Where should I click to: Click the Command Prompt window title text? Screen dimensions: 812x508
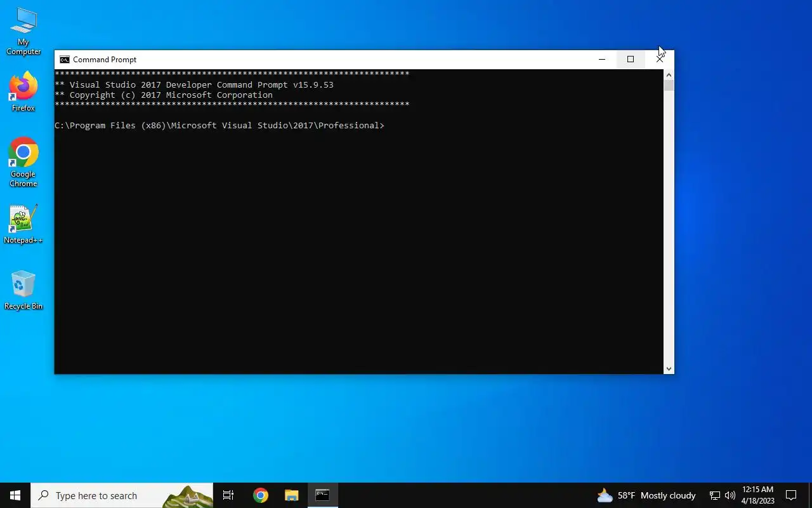[105, 60]
